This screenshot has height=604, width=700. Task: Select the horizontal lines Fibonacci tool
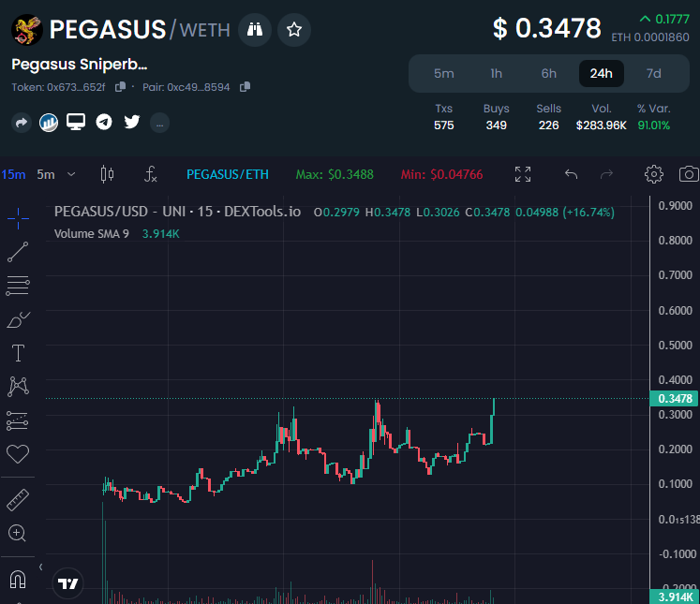point(18,286)
